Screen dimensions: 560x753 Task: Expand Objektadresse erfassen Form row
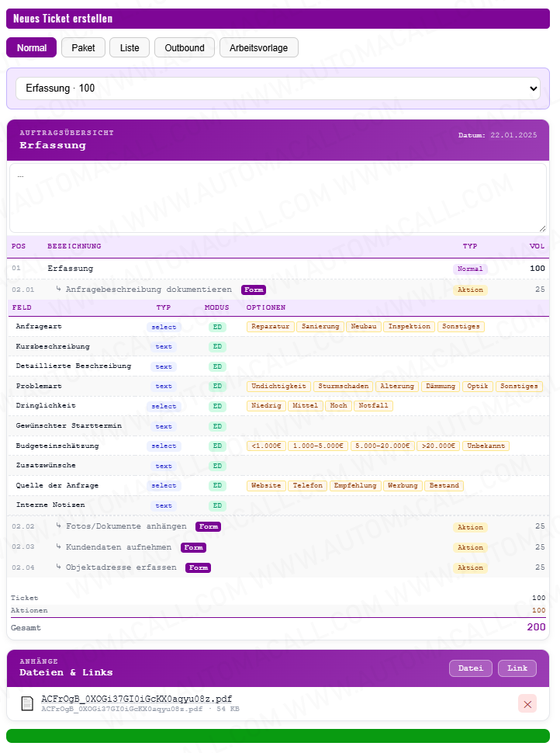(x=121, y=567)
